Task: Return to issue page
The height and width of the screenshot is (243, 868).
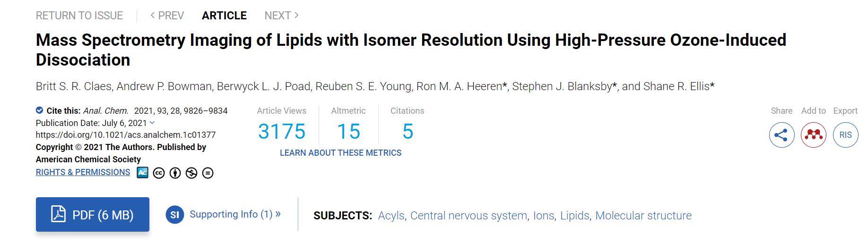Action: tap(79, 16)
